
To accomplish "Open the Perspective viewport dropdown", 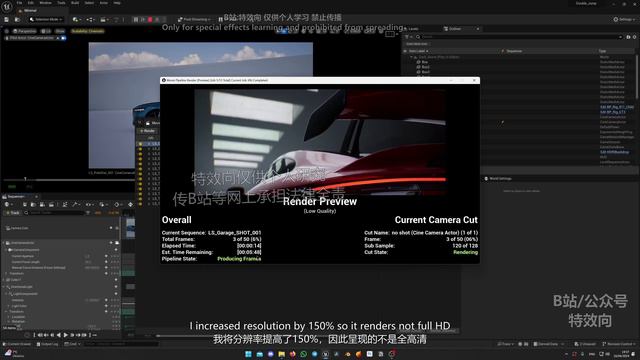I will (x=24, y=31).
